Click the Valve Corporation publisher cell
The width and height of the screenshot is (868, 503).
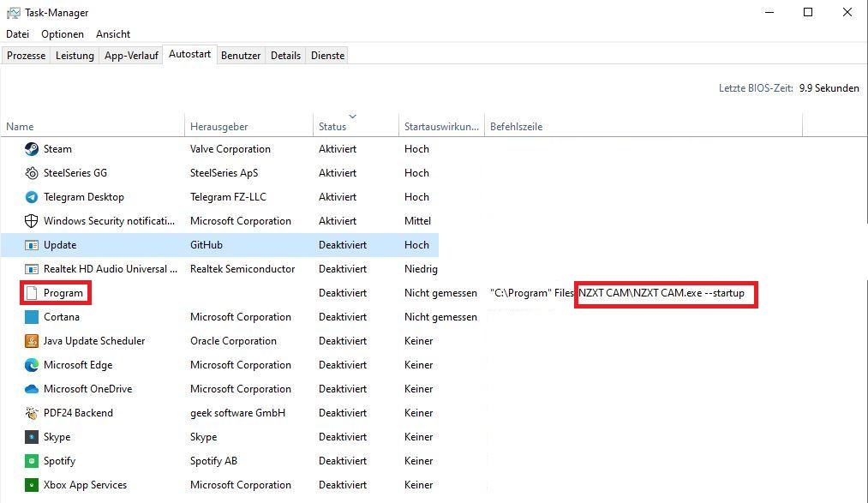tap(230, 149)
